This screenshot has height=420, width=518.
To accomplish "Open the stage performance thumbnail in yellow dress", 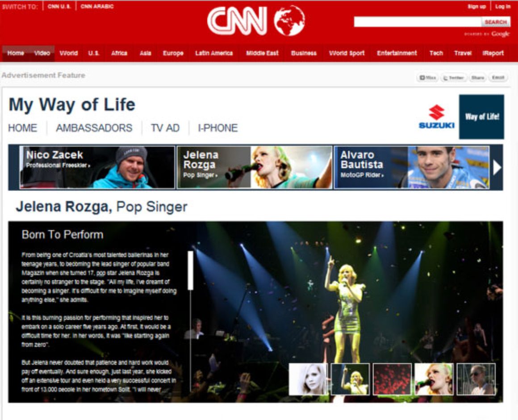I will (x=350, y=379).
